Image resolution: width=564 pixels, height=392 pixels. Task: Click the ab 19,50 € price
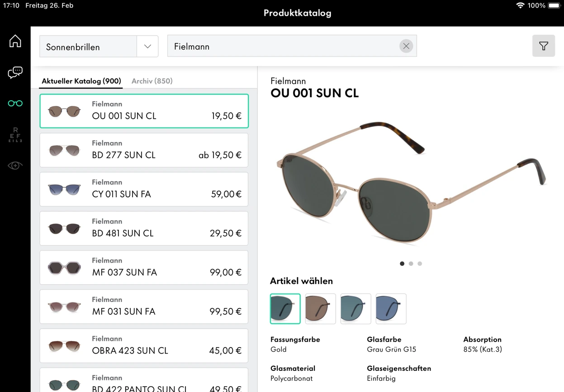[x=220, y=155]
